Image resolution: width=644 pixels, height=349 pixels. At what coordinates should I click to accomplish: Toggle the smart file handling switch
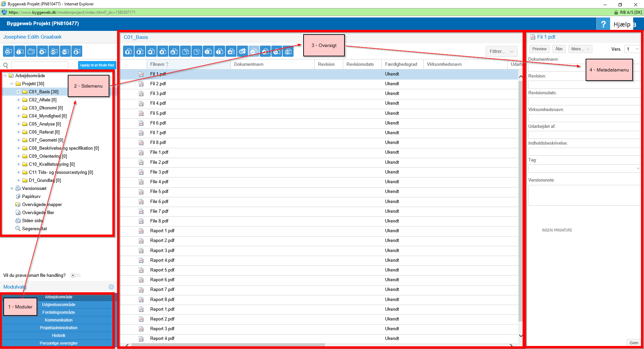tap(75, 276)
